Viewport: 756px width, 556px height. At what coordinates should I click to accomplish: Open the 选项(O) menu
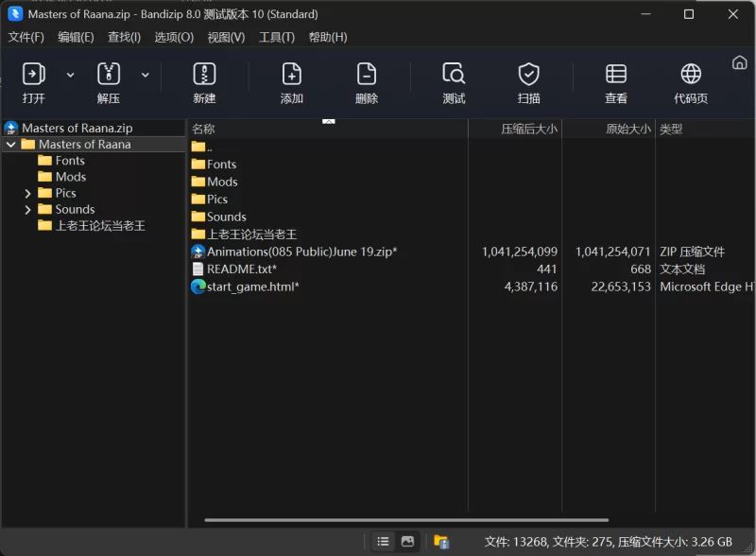(x=174, y=37)
